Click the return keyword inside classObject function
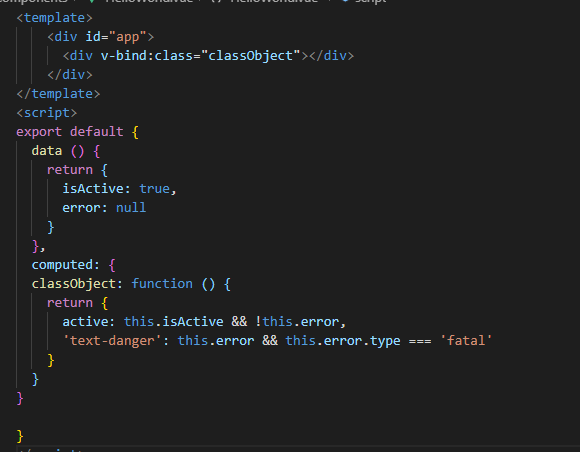580x452 pixels. click(70, 303)
